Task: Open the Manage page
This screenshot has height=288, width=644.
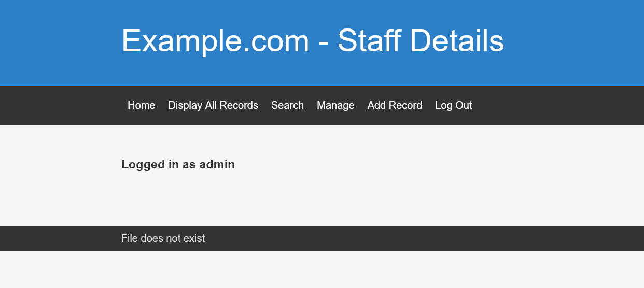Action: coord(335,105)
